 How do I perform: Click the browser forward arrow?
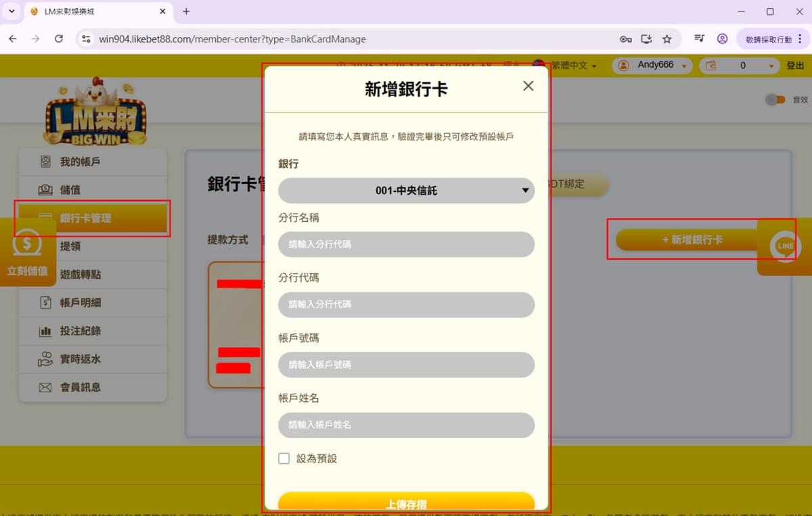click(x=36, y=39)
